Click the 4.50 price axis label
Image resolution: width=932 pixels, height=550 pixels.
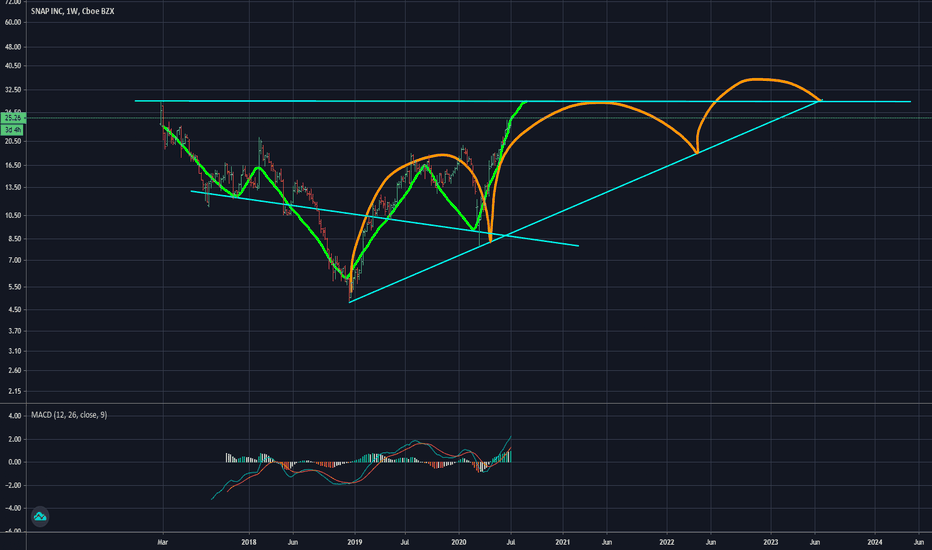(14, 309)
